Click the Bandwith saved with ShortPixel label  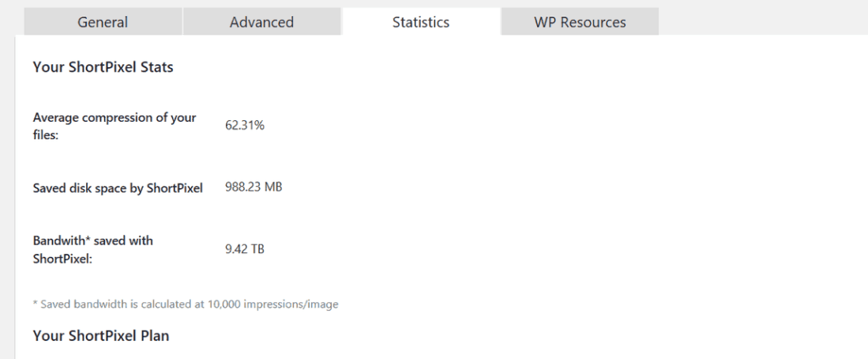click(93, 241)
